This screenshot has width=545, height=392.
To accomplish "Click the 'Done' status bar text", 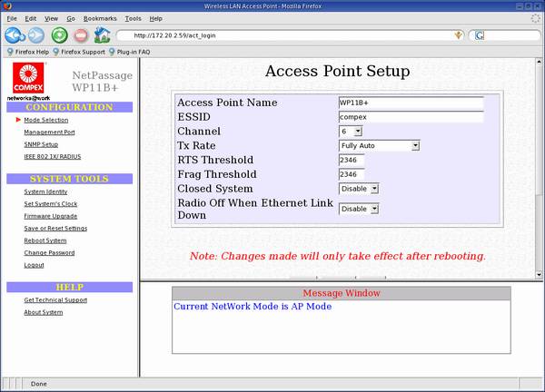I will click(x=38, y=384).
